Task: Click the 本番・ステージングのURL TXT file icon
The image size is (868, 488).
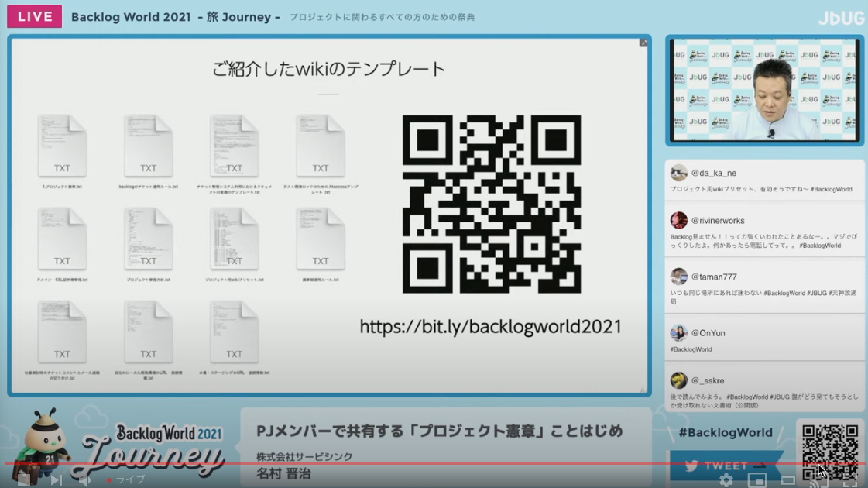Action: [x=234, y=332]
